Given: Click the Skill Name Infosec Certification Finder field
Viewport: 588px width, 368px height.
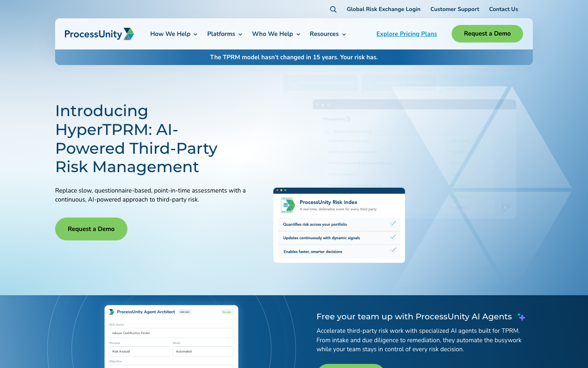Looking at the screenshot, I should pos(171,333).
